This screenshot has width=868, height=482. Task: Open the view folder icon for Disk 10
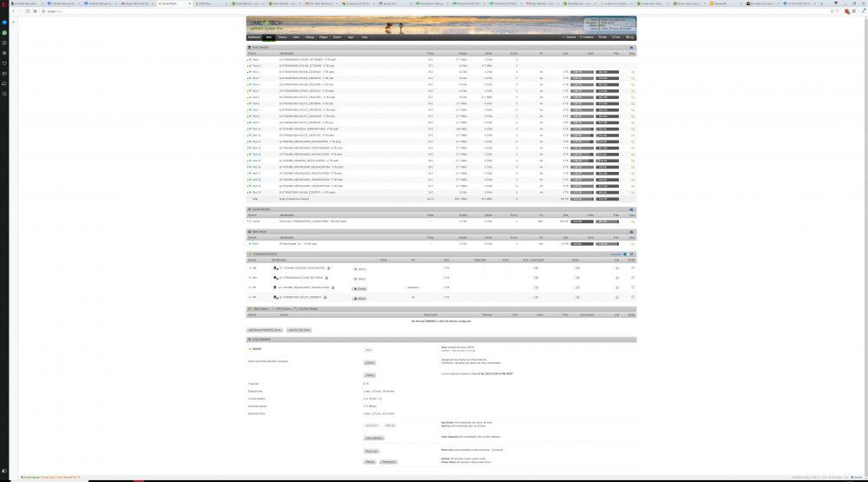point(633,129)
